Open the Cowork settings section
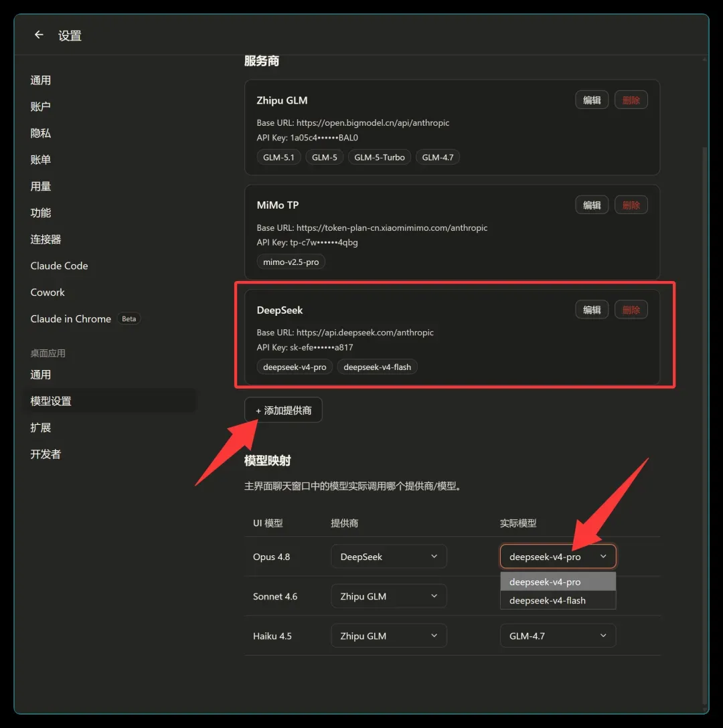Image resolution: width=723 pixels, height=728 pixels. click(x=48, y=292)
